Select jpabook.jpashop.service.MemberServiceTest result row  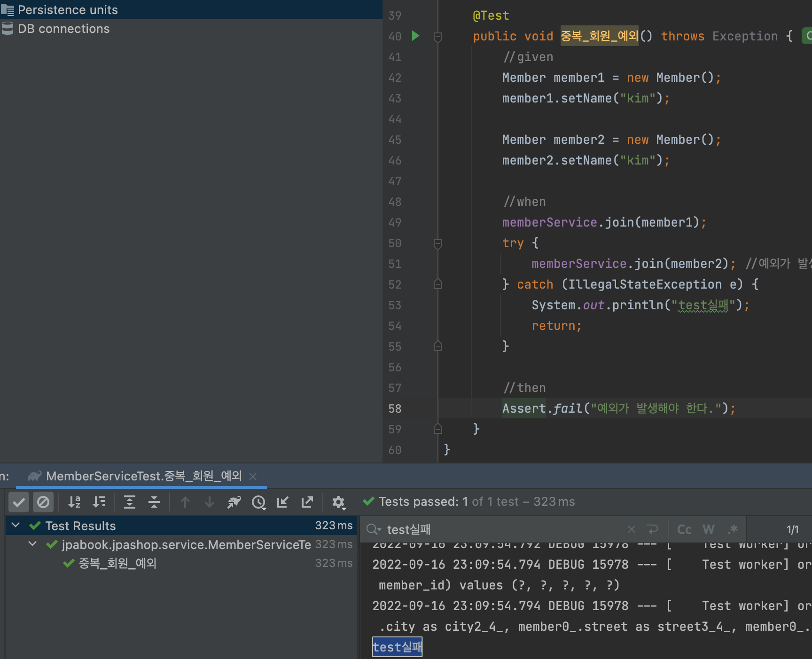[x=181, y=544]
